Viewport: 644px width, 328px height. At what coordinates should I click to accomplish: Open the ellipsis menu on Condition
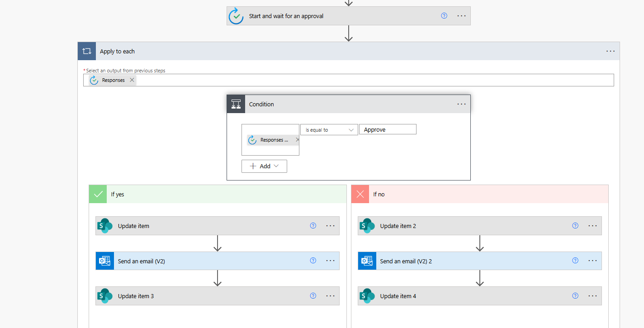coord(461,104)
